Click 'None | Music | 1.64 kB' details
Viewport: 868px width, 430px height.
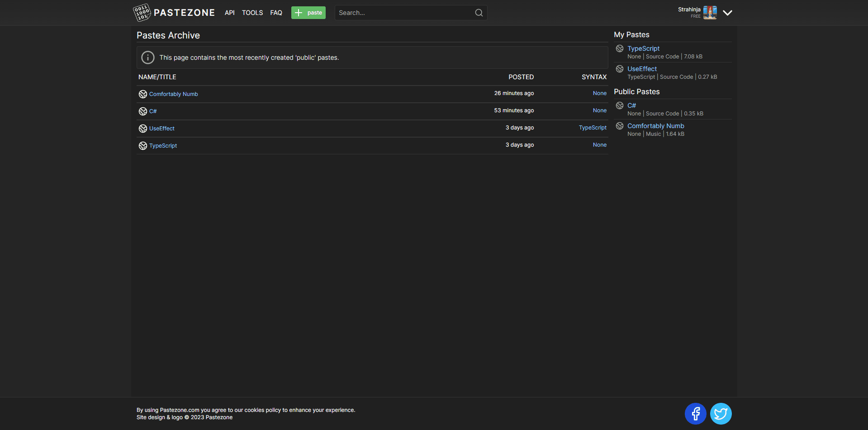[656, 134]
